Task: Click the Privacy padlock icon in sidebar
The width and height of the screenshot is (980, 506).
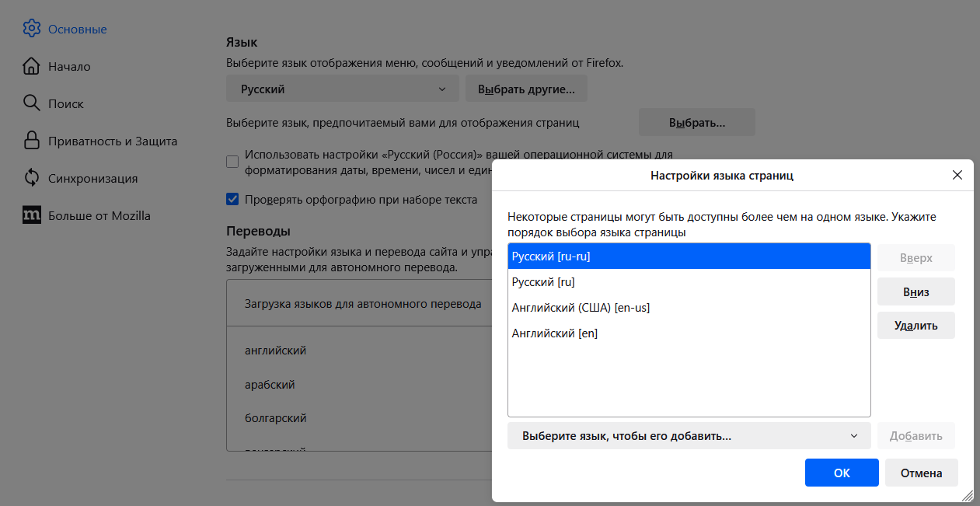Action: [x=31, y=141]
